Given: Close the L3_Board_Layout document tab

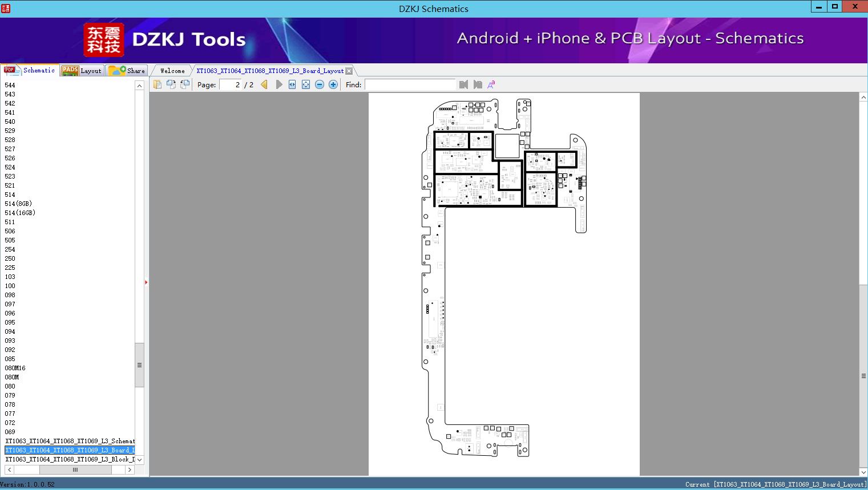Looking at the screenshot, I should coord(349,71).
